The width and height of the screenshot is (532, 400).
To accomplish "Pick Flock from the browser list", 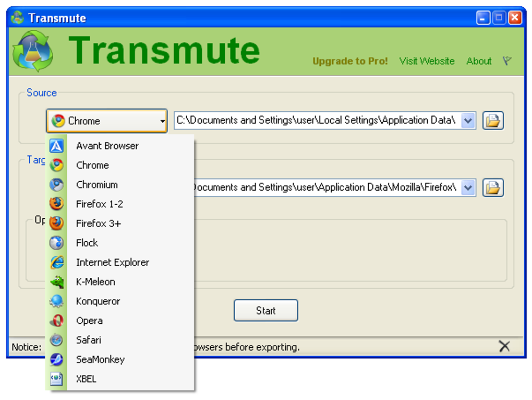I will (120, 243).
